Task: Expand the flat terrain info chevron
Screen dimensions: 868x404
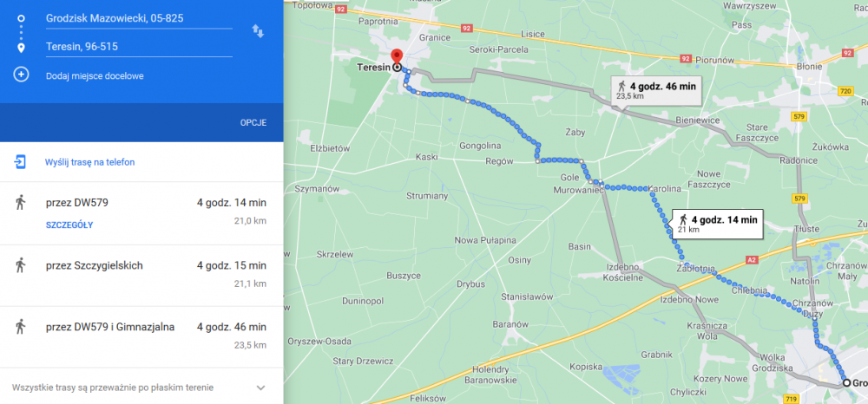Action: coord(260,388)
